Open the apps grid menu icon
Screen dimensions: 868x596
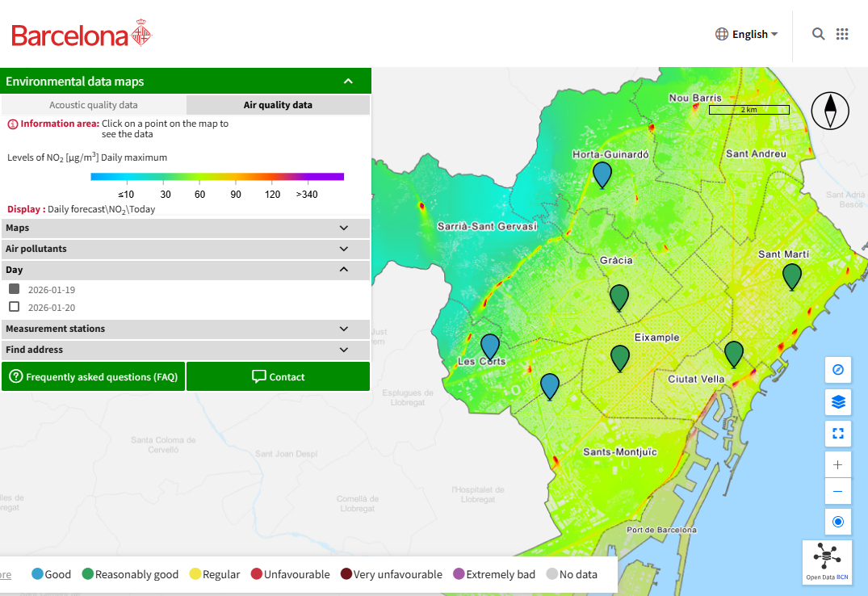[x=842, y=35]
